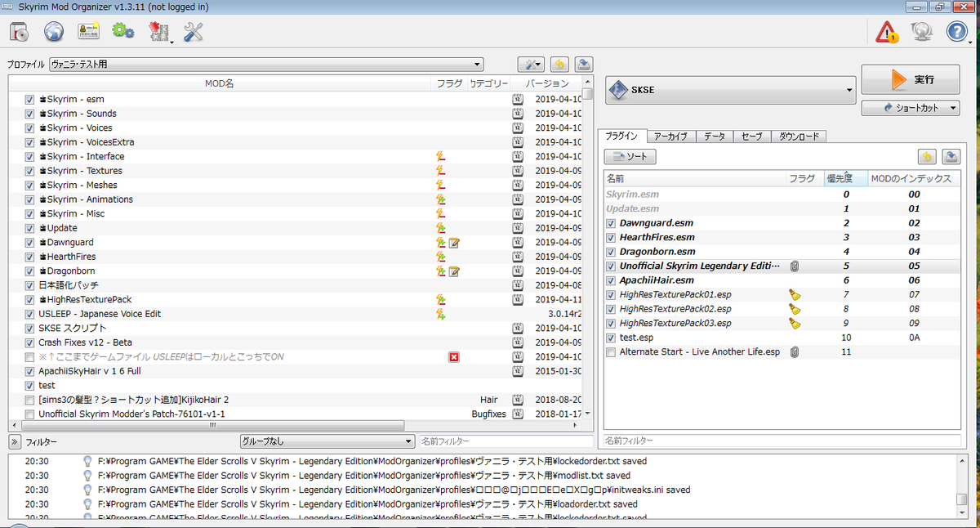Image resolution: width=980 pixels, height=528 pixels.
Task: Click the ソート sort button
Action: point(630,156)
